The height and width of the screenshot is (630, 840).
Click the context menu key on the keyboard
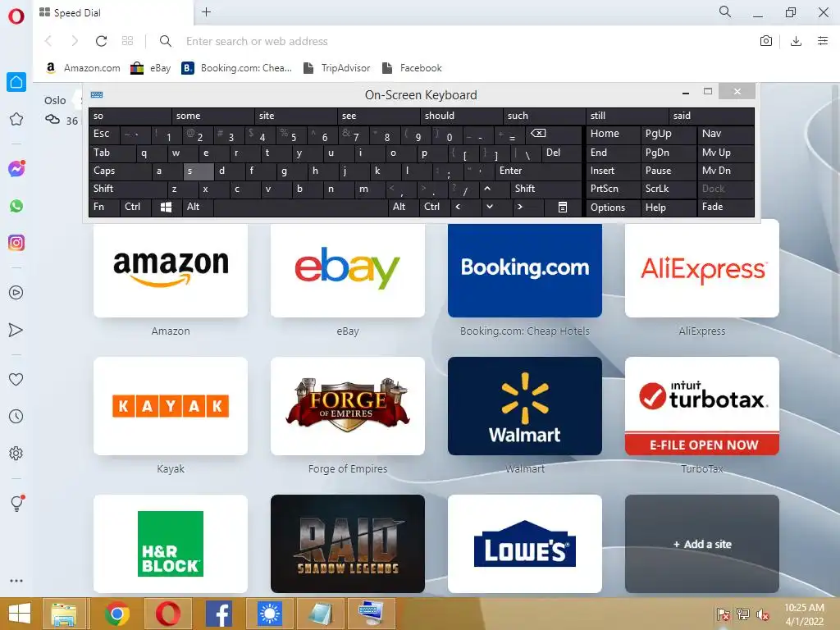[x=563, y=208]
